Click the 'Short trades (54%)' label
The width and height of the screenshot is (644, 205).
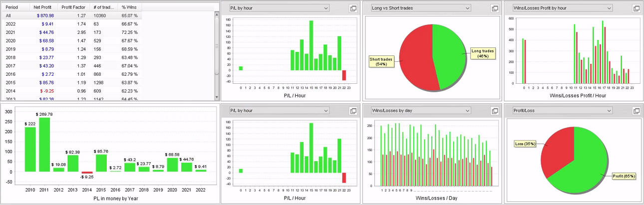point(381,61)
